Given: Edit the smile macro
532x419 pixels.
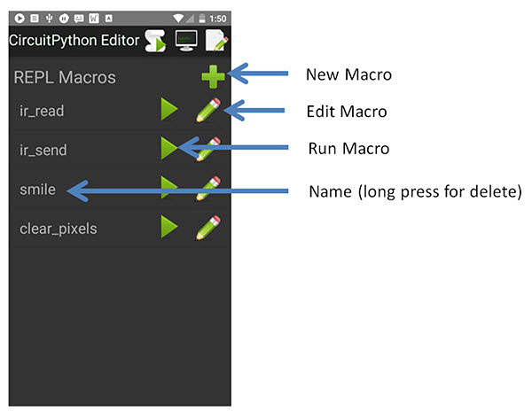Looking at the screenshot, I should pyautogui.click(x=208, y=189).
